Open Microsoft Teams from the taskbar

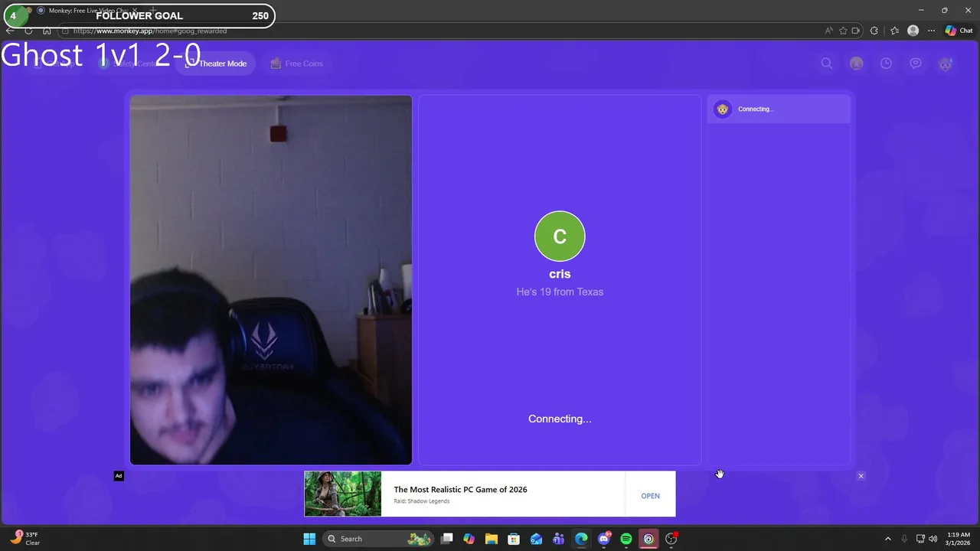tap(559, 539)
